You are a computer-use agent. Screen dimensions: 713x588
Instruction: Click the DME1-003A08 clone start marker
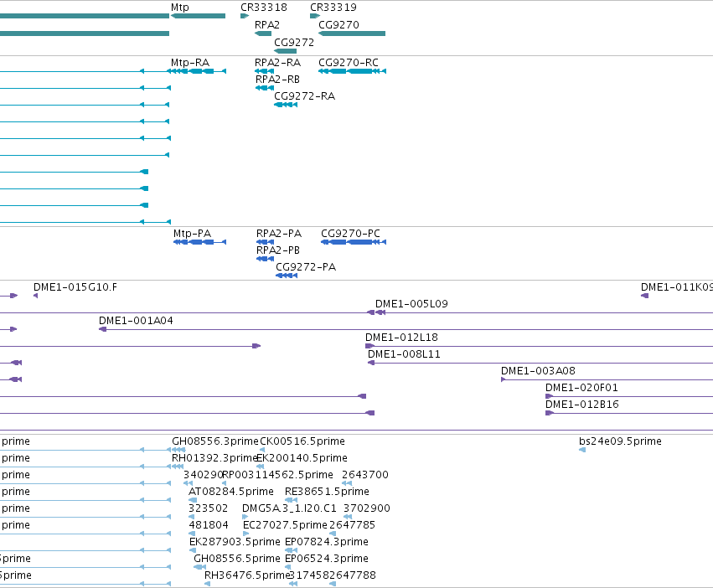click(x=504, y=379)
